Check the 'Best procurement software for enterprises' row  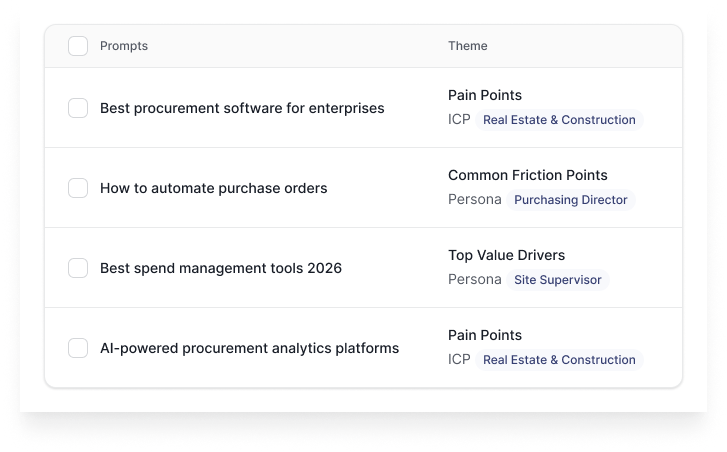tap(78, 108)
